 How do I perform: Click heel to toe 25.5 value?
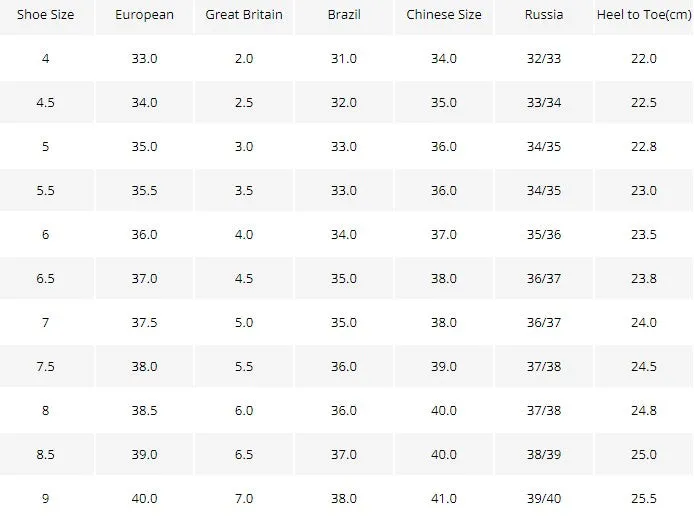(644, 498)
